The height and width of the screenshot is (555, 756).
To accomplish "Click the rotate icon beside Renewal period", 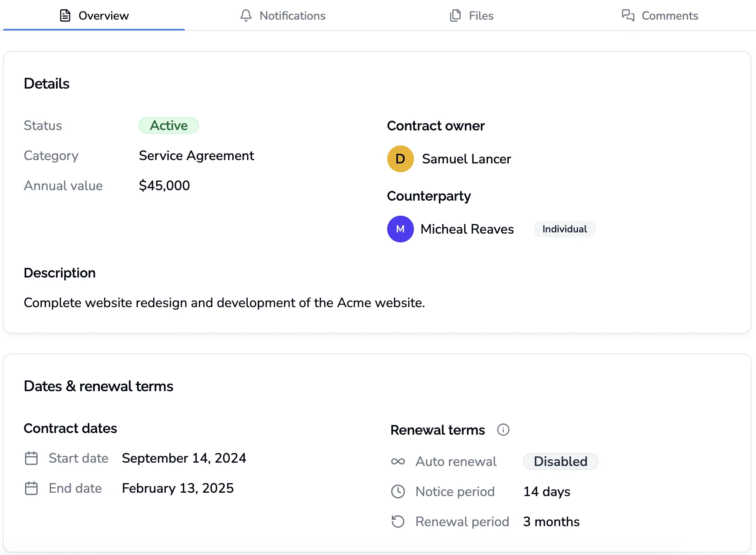I will pyautogui.click(x=398, y=522).
